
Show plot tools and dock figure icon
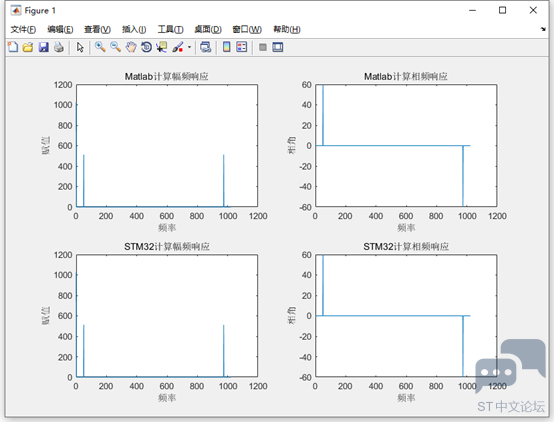pyautogui.click(x=278, y=47)
